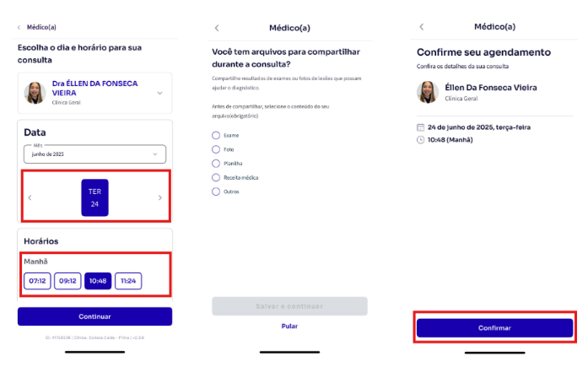Pick the 11:24 time slot
This screenshot has width=588, height=367.
point(128,281)
